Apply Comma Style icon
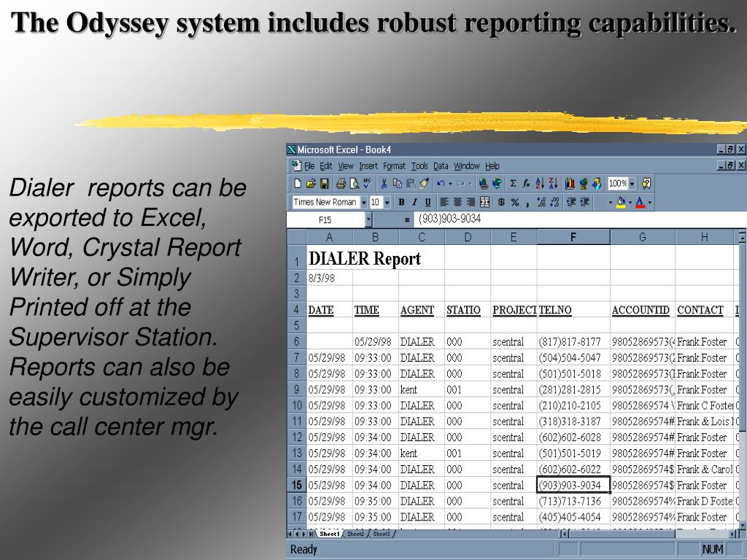 click(x=528, y=203)
